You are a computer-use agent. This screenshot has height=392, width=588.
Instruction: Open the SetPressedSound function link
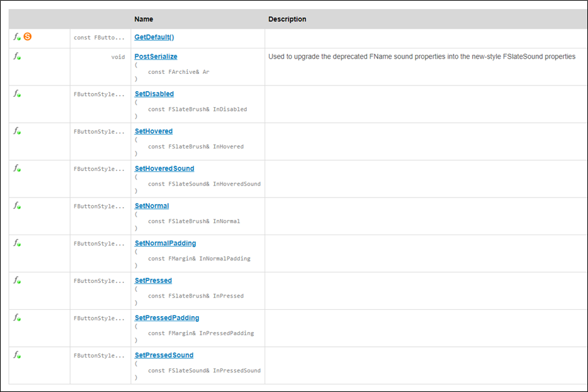click(164, 355)
